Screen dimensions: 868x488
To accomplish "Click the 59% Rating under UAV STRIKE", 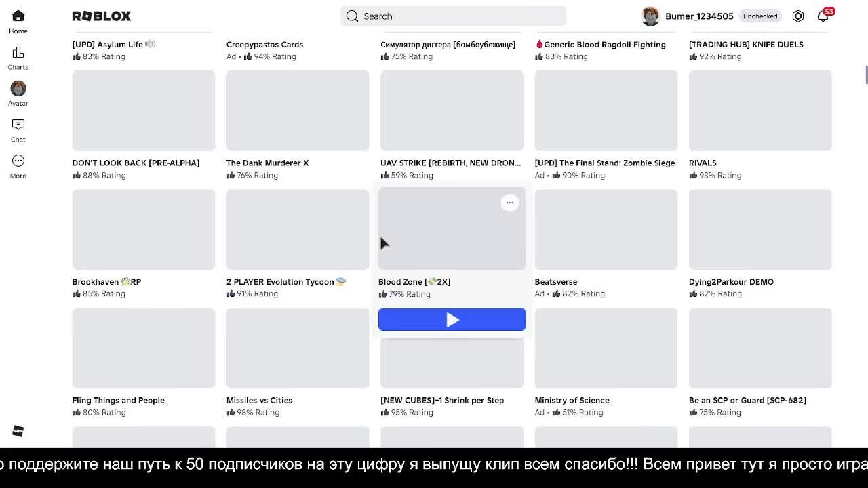I will (x=407, y=175).
